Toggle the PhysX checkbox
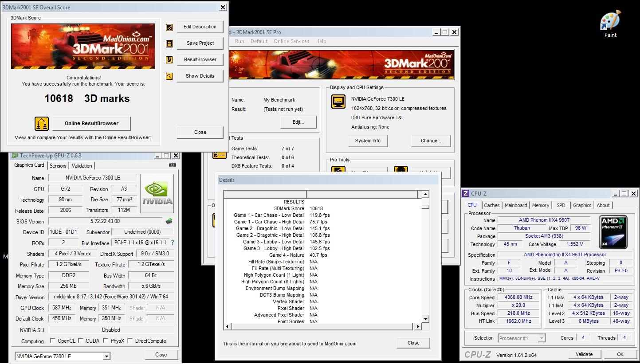This screenshot has width=640, height=364. 105,341
